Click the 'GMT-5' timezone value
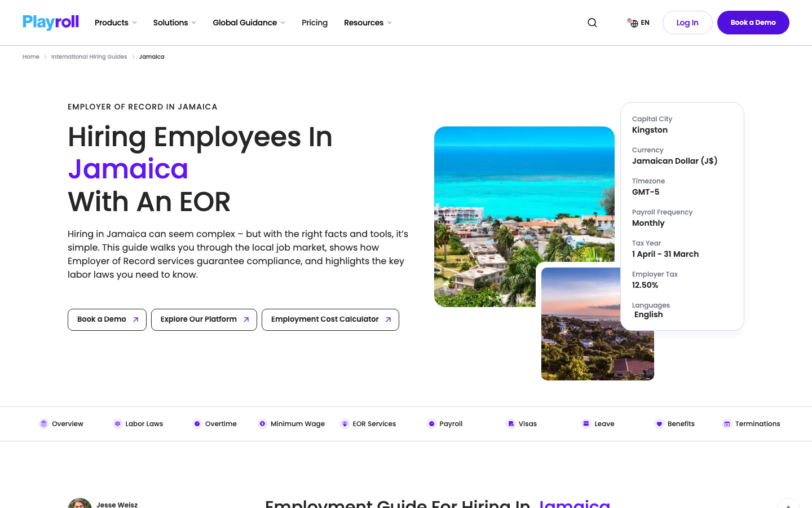The height and width of the screenshot is (508, 812). tap(646, 192)
